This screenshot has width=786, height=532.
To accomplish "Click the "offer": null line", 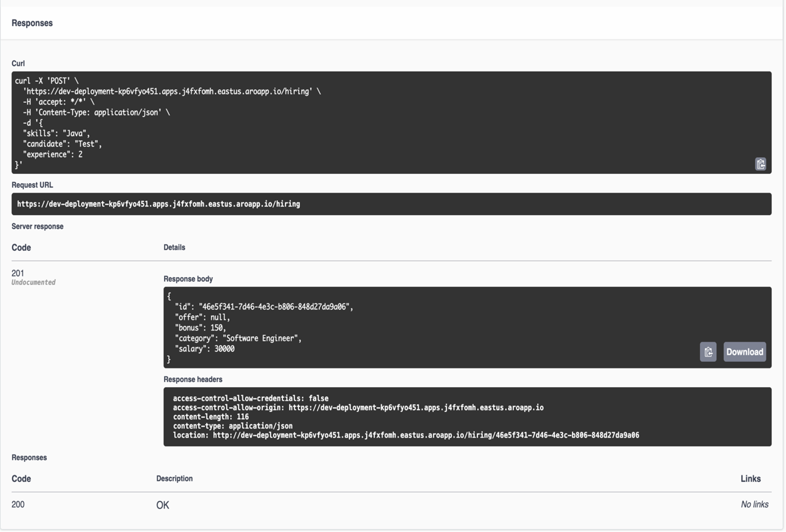I will click(x=202, y=317).
